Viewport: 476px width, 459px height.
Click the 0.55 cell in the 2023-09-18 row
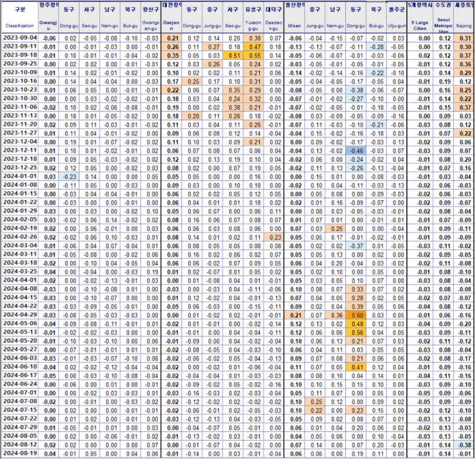point(253,56)
